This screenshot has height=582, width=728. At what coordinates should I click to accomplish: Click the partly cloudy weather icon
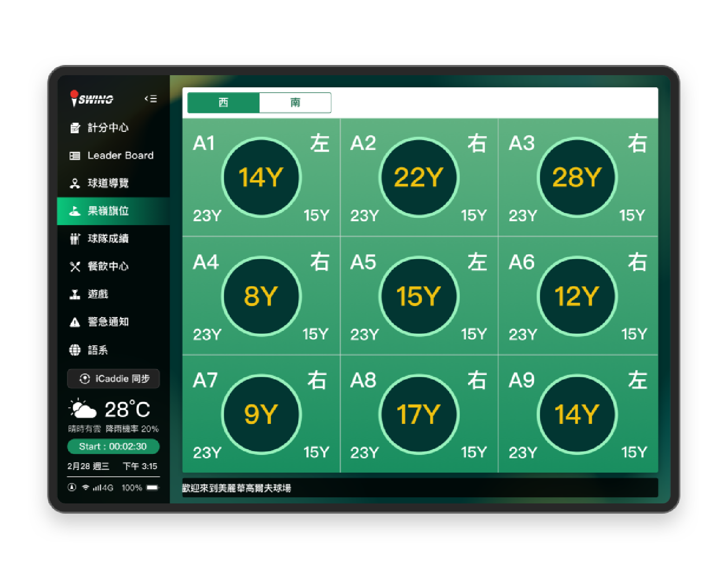83,409
